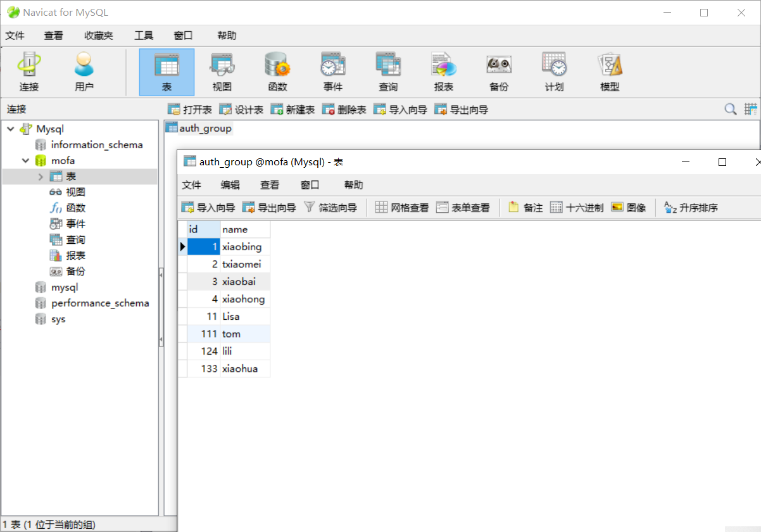The height and width of the screenshot is (532, 761).
Task: Open 文件 menu in the main Navicat window
Action: (x=15, y=35)
